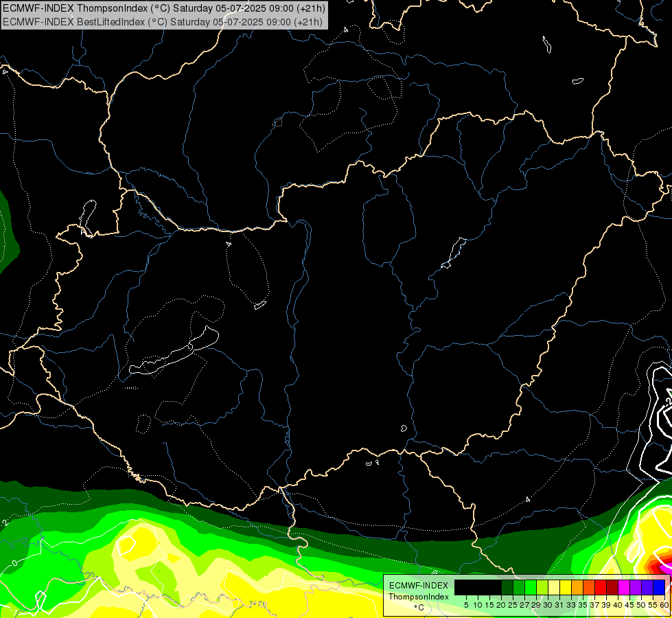Viewport: 672px width, 618px height.
Task: Select the blue 55-60 legend swatch
Action: (x=659, y=587)
